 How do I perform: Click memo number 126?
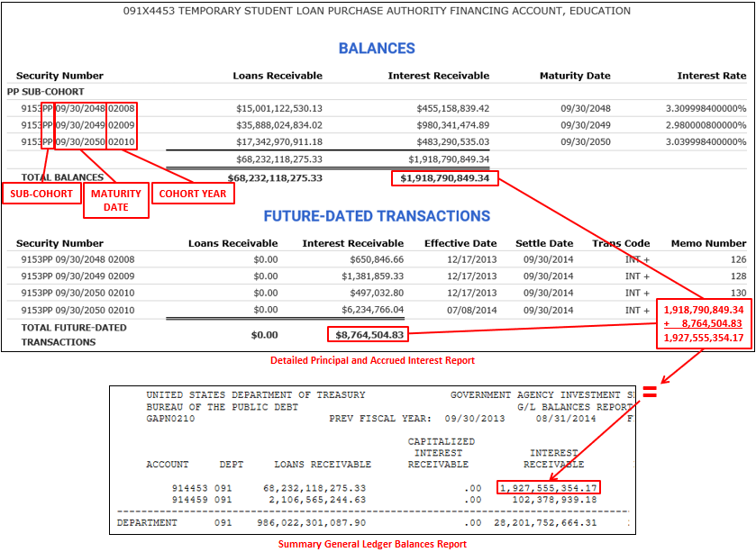click(x=738, y=259)
